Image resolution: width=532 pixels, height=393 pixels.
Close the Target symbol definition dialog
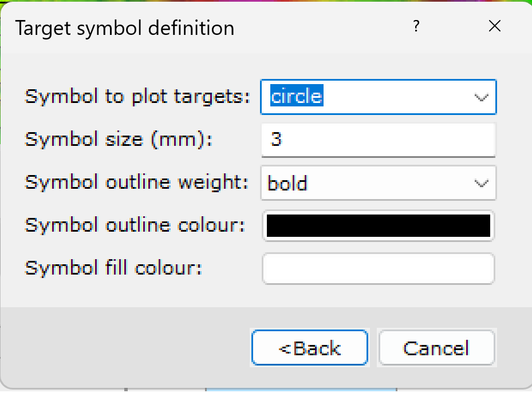(x=495, y=26)
